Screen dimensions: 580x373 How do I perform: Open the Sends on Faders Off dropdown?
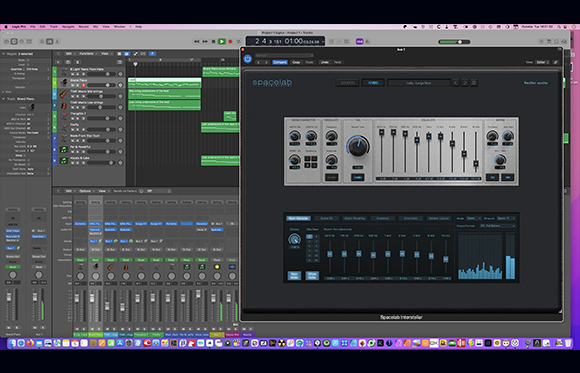click(x=159, y=191)
